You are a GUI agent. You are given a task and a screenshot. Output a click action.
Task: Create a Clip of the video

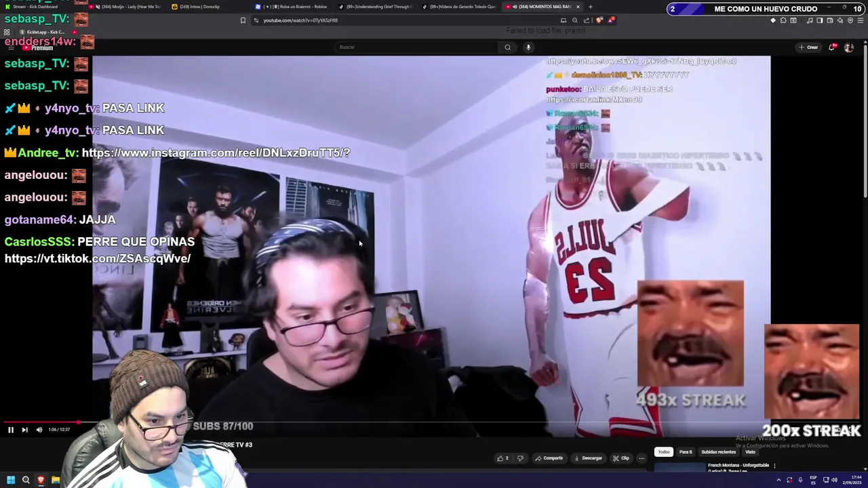(x=621, y=458)
